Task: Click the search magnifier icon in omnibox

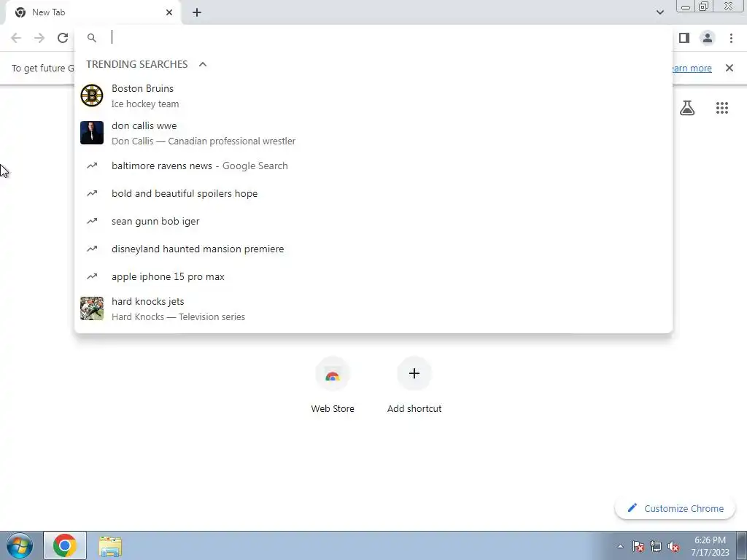Action: 92,38
